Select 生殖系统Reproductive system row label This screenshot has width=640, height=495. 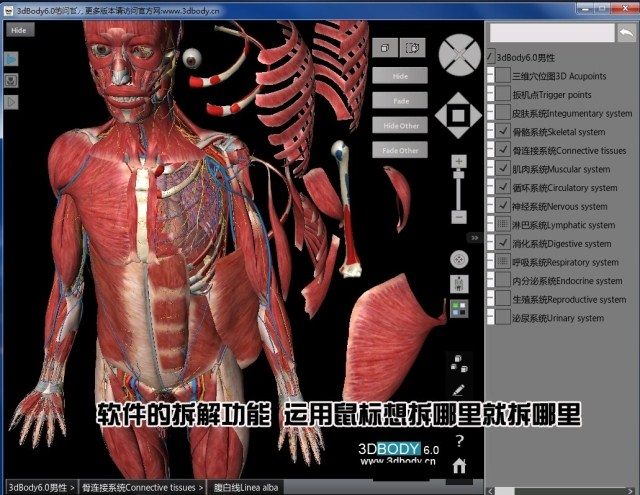point(569,300)
